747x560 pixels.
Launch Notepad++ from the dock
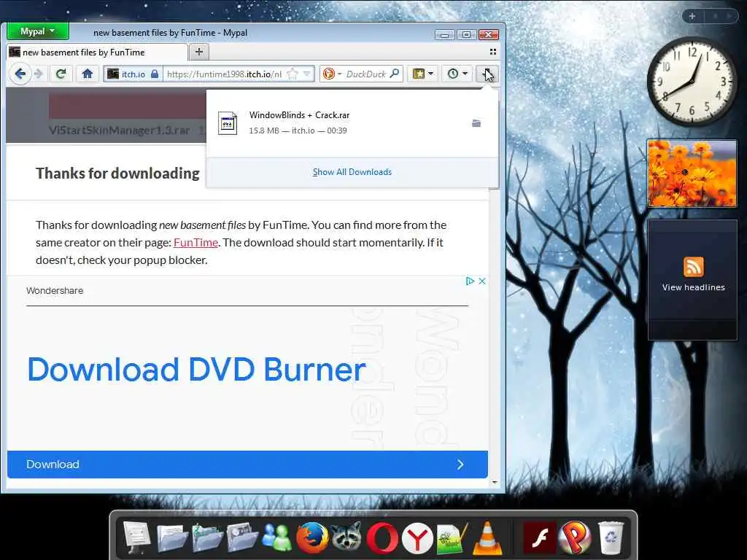(x=452, y=539)
